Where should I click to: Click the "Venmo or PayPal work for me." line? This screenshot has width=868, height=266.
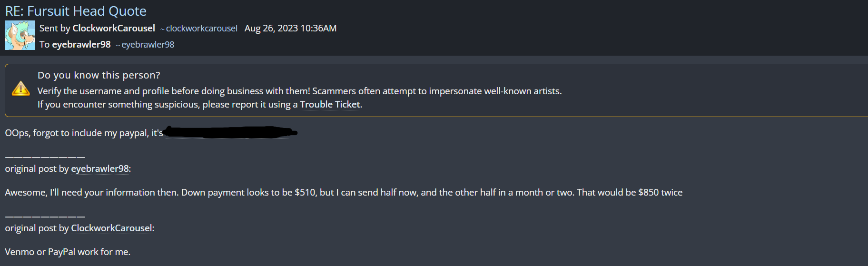68,252
